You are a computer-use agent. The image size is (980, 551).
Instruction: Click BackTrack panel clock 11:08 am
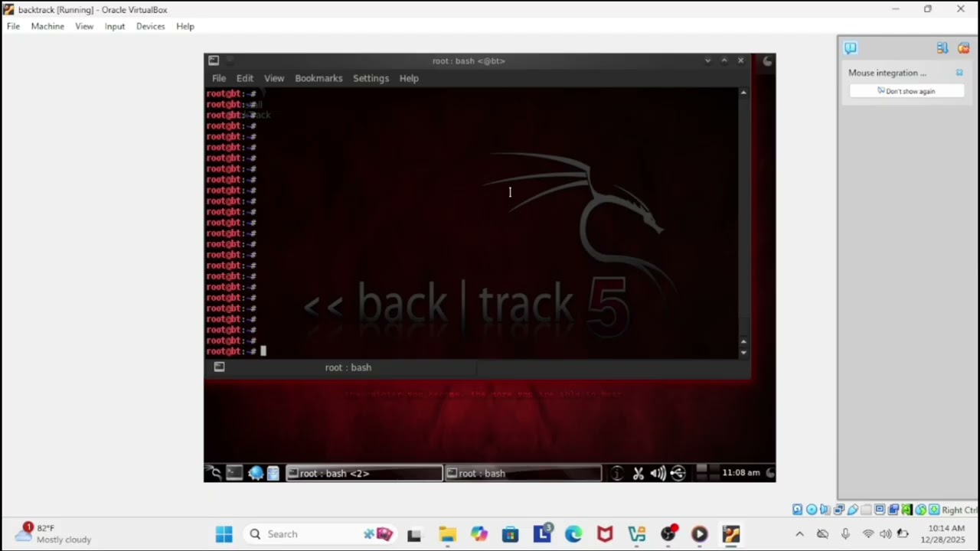[x=740, y=473]
